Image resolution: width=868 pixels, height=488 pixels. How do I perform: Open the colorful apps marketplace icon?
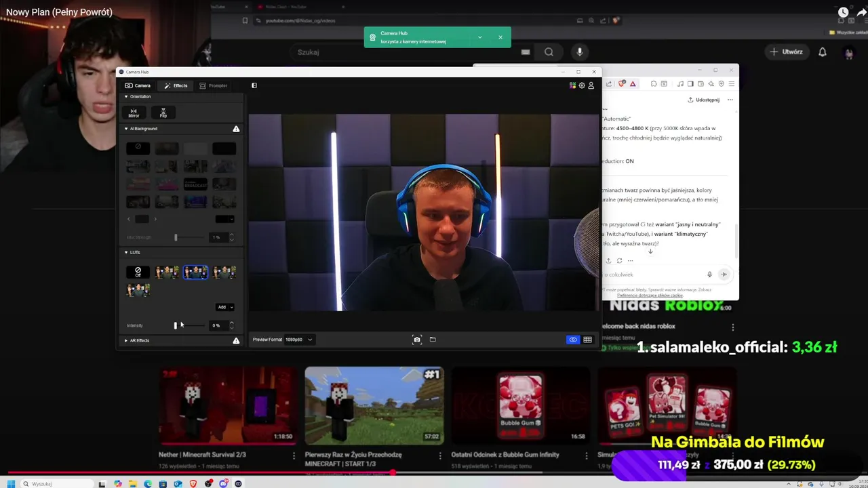pos(573,85)
